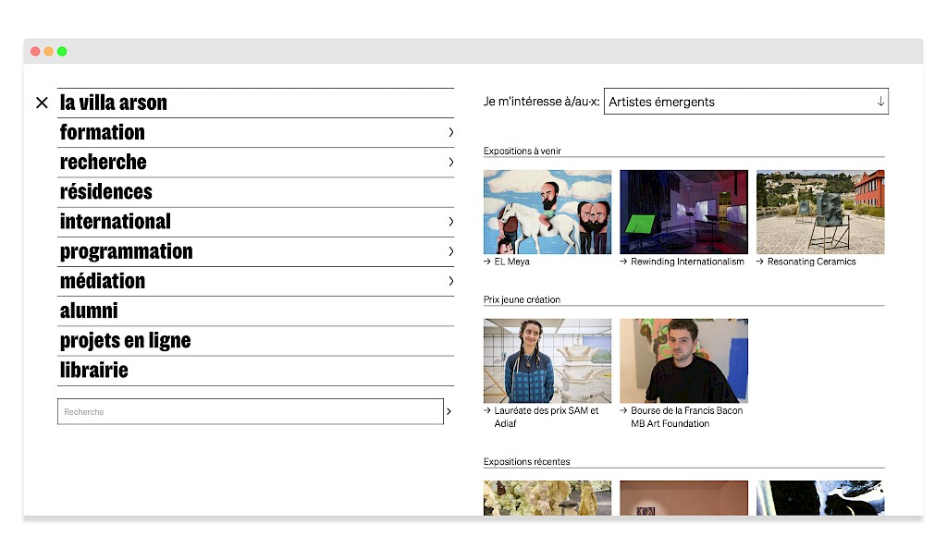Open the EL Meya exhibition thumbnail
The height and width of the screenshot is (560, 947).
(x=547, y=212)
